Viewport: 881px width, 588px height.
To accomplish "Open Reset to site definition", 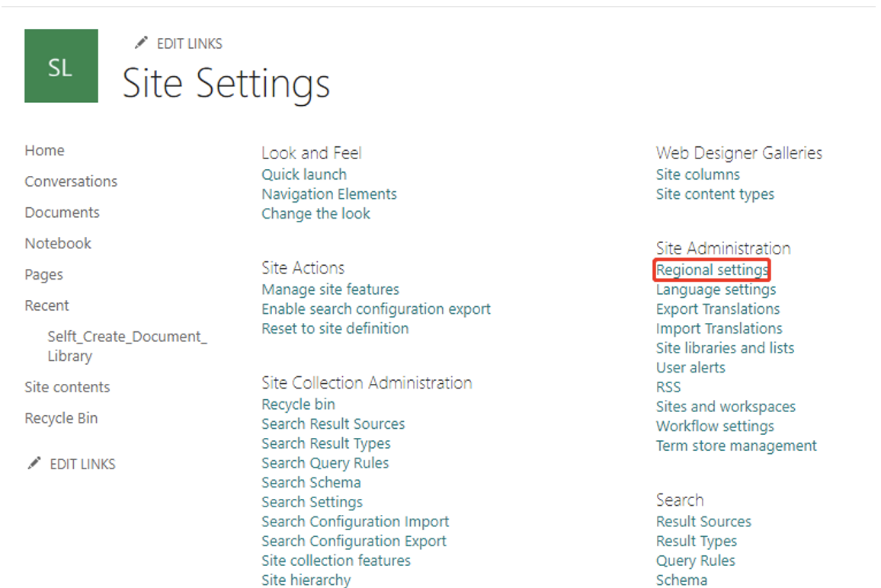I will (x=335, y=328).
